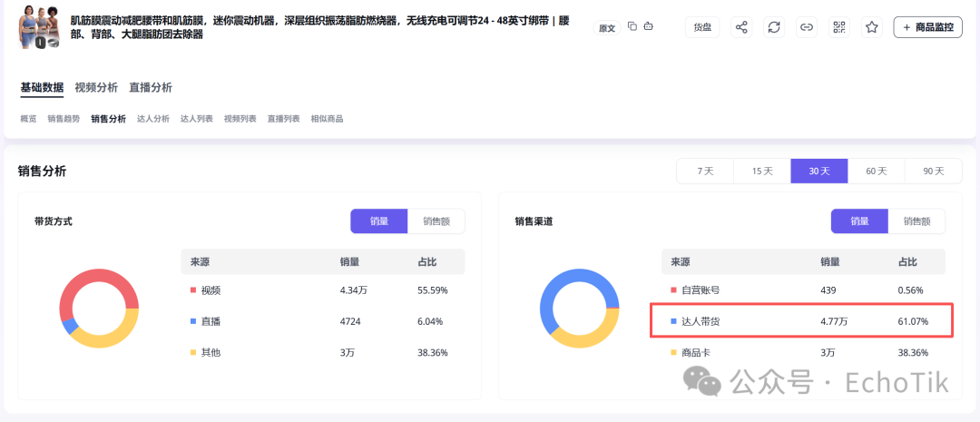Image resolution: width=980 pixels, height=422 pixels.
Task: Go to the 达人列表 sub-section
Action: 197,119
